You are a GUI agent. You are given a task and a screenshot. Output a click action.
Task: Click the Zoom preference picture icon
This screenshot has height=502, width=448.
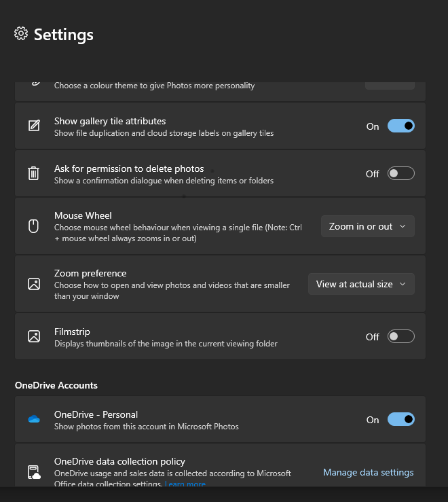pyautogui.click(x=34, y=284)
